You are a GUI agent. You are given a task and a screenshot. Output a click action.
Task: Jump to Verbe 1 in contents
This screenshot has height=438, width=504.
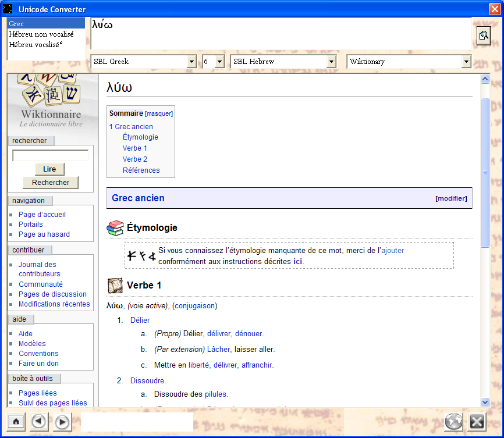[x=135, y=148]
